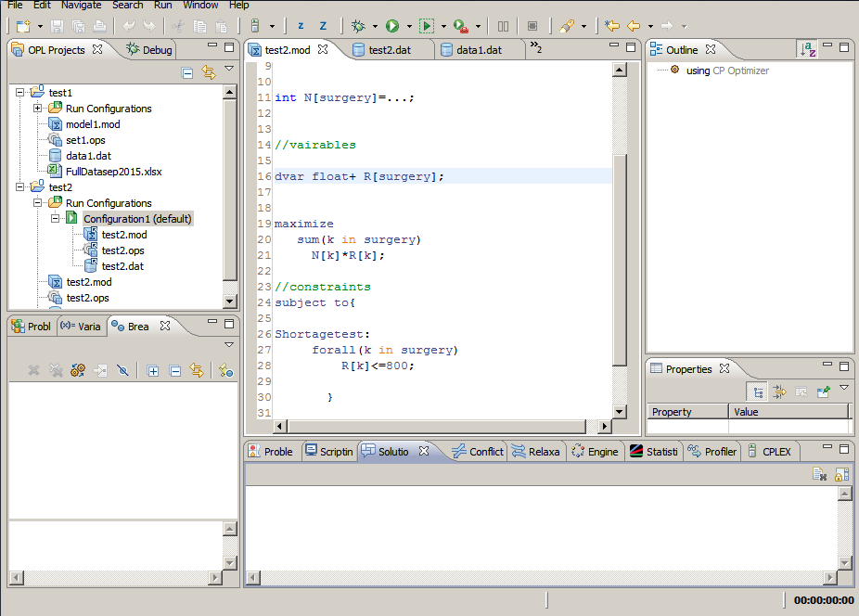Click the Value column header
859x616 pixels.
(x=788, y=412)
